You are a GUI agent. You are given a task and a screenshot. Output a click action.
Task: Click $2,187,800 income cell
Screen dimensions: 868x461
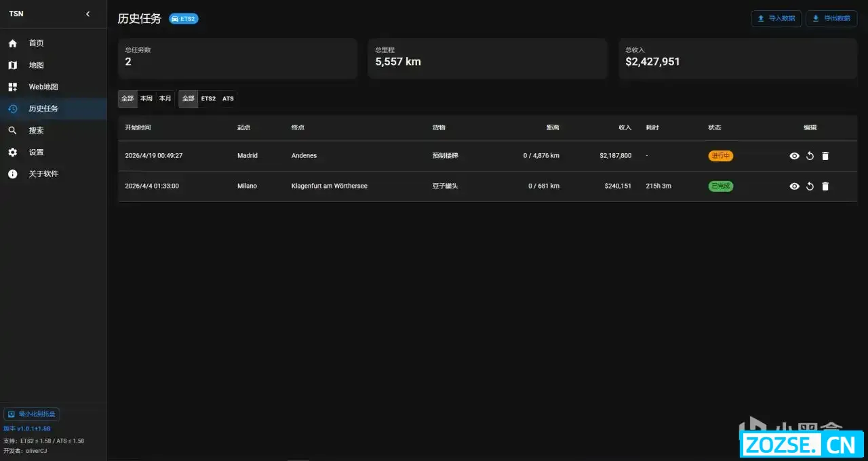pos(616,156)
